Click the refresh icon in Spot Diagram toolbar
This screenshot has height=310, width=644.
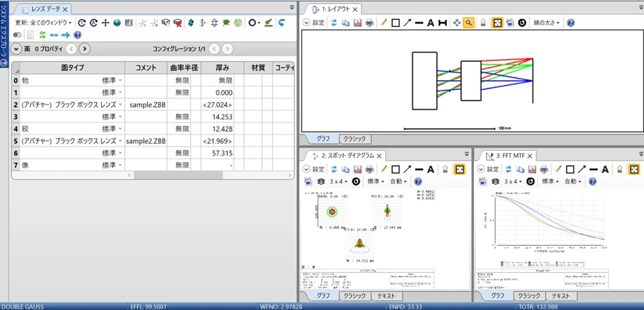[x=333, y=169]
